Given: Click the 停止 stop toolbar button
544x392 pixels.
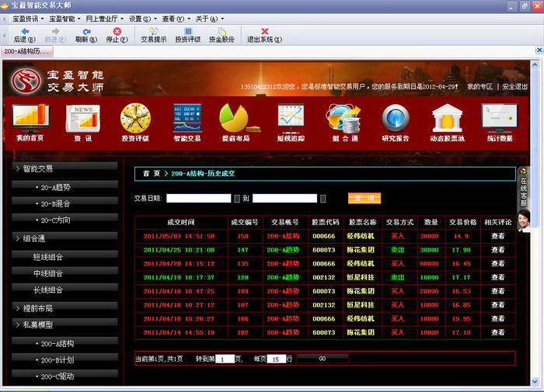Looking at the screenshot, I should (x=117, y=36).
